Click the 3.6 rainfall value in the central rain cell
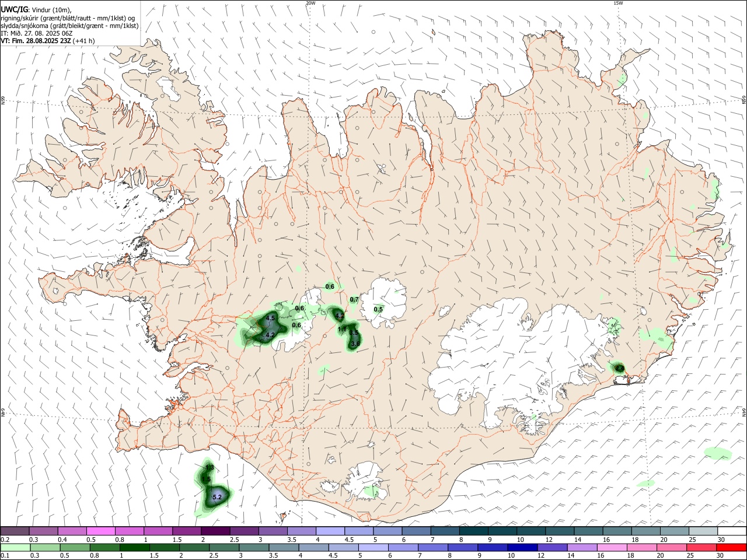 click(x=355, y=345)
